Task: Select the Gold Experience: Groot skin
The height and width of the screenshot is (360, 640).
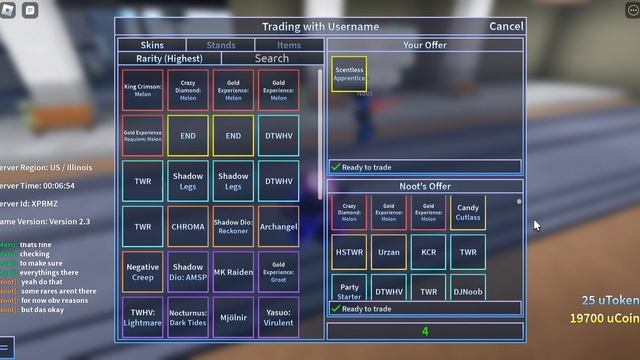Action: [278, 272]
